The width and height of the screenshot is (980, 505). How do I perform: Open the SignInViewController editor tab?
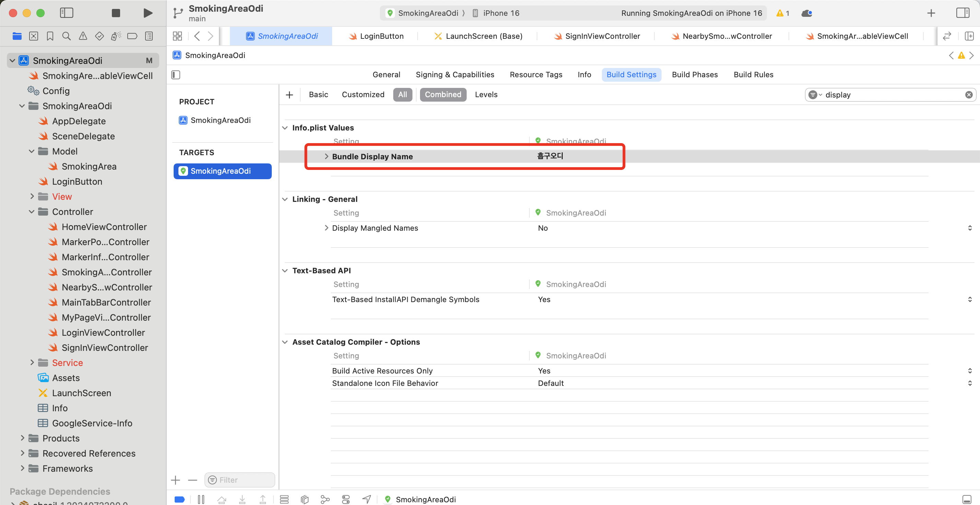coord(602,36)
